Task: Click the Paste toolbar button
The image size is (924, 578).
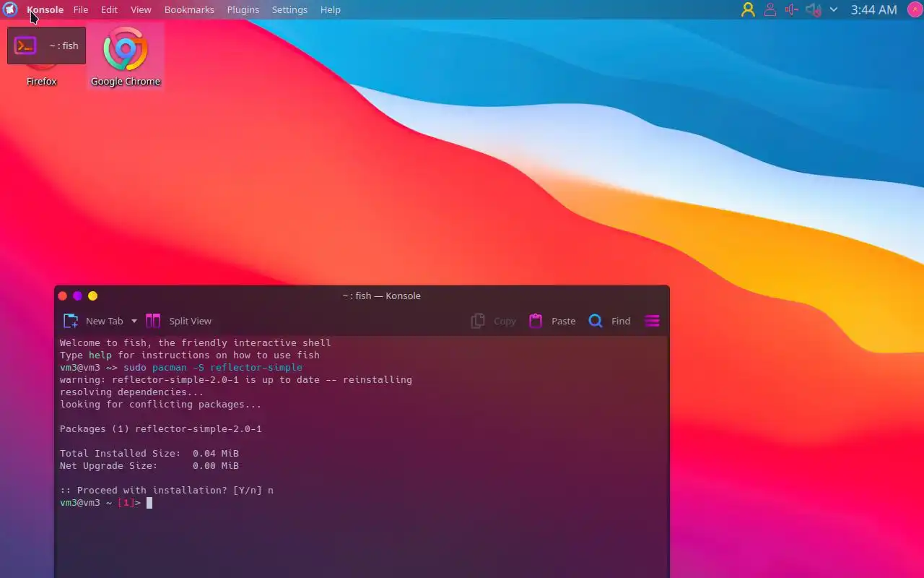Action: (x=552, y=321)
